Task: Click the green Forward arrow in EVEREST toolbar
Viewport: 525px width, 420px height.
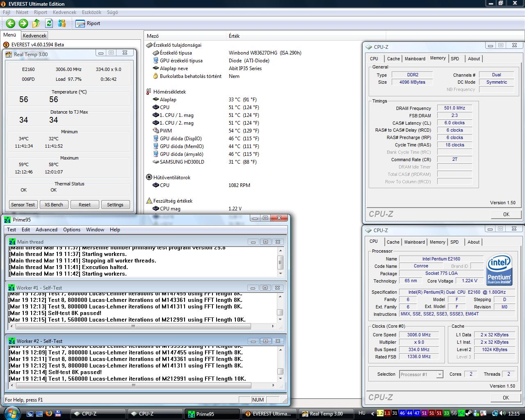Action: click(23, 23)
